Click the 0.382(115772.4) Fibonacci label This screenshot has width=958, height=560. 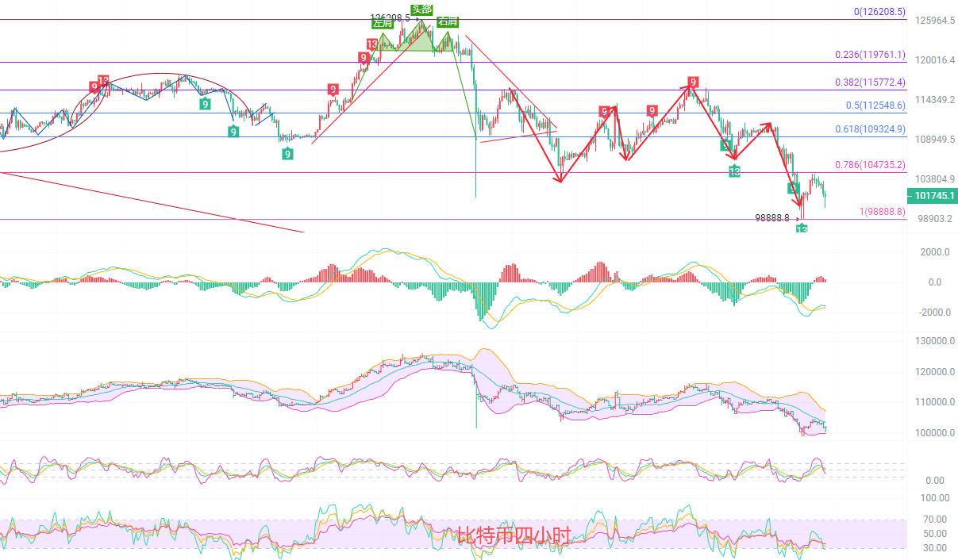(x=870, y=82)
